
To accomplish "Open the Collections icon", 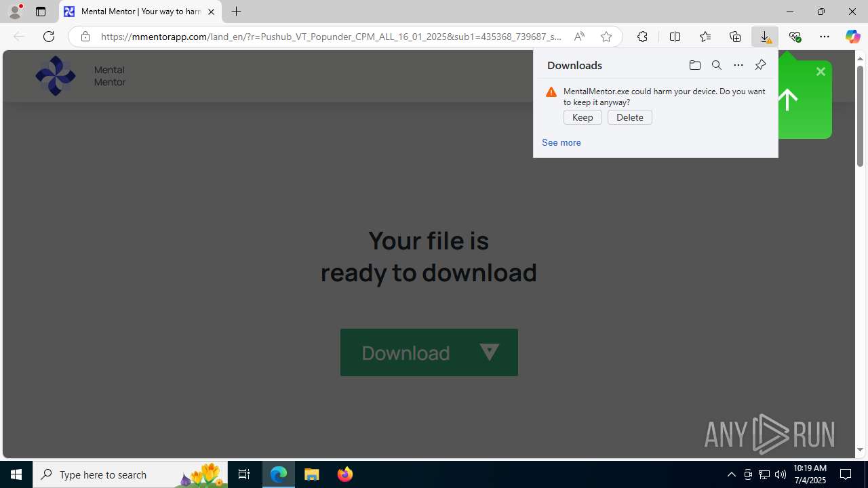I will pyautogui.click(x=735, y=37).
